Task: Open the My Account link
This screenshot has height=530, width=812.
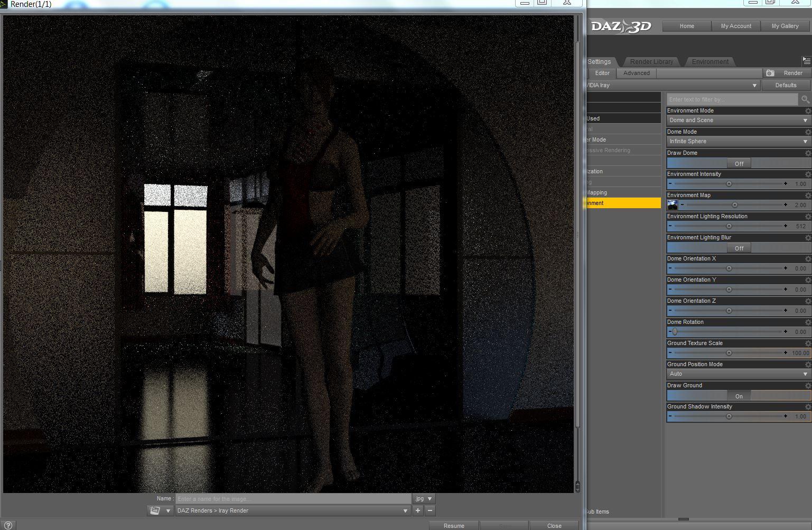Action: pos(736,26)
